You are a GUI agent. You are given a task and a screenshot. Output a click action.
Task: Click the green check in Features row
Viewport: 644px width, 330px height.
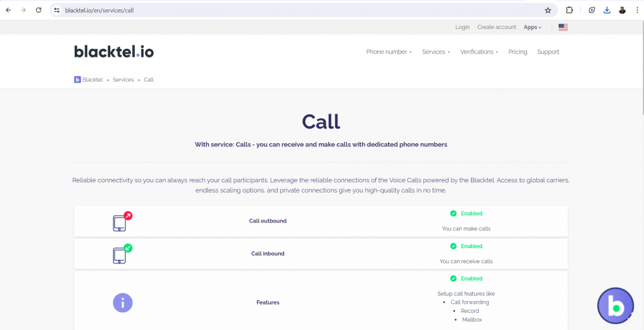[x=453, y=279]
